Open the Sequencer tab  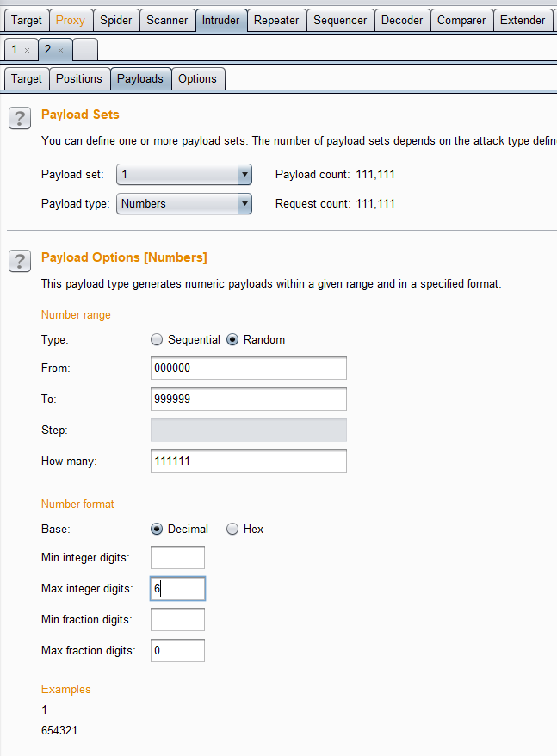tap(340, 21)
